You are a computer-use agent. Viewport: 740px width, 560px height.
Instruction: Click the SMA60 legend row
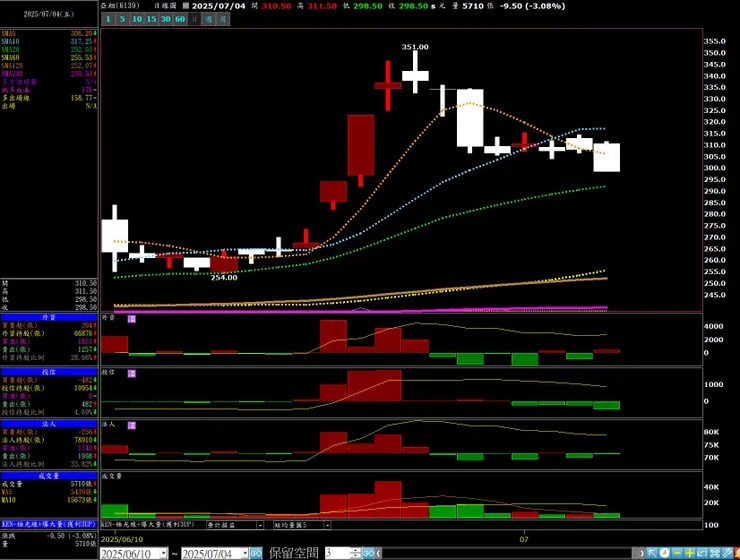coord(49,58)
